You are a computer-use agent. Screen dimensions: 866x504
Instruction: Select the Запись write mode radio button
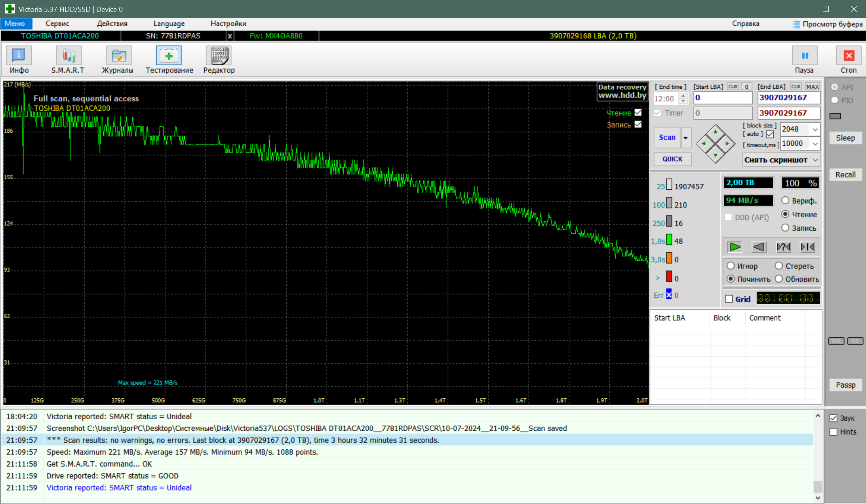tap(786, 228)
